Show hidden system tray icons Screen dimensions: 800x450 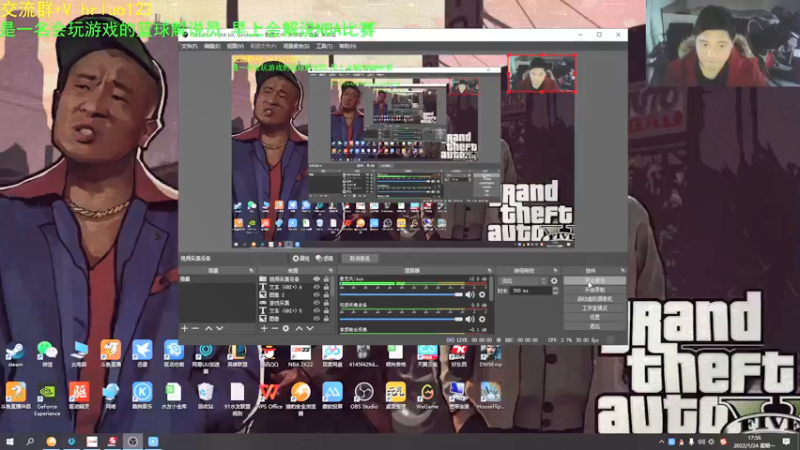coord(661,442)
